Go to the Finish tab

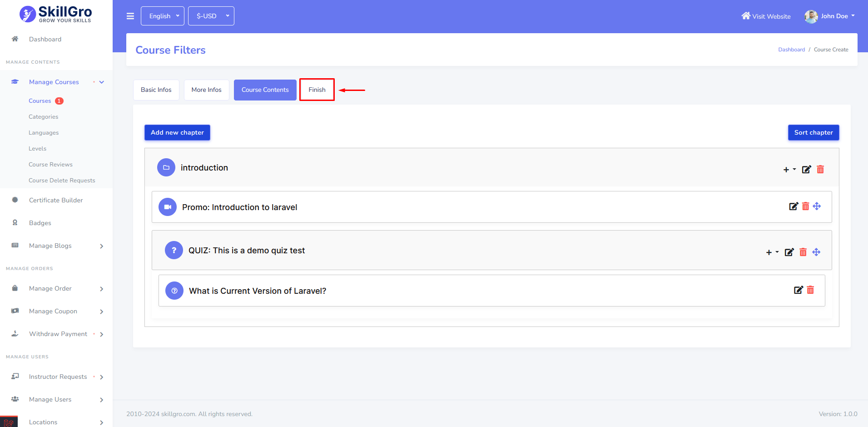pyautogui.click(x=317, y=90)
